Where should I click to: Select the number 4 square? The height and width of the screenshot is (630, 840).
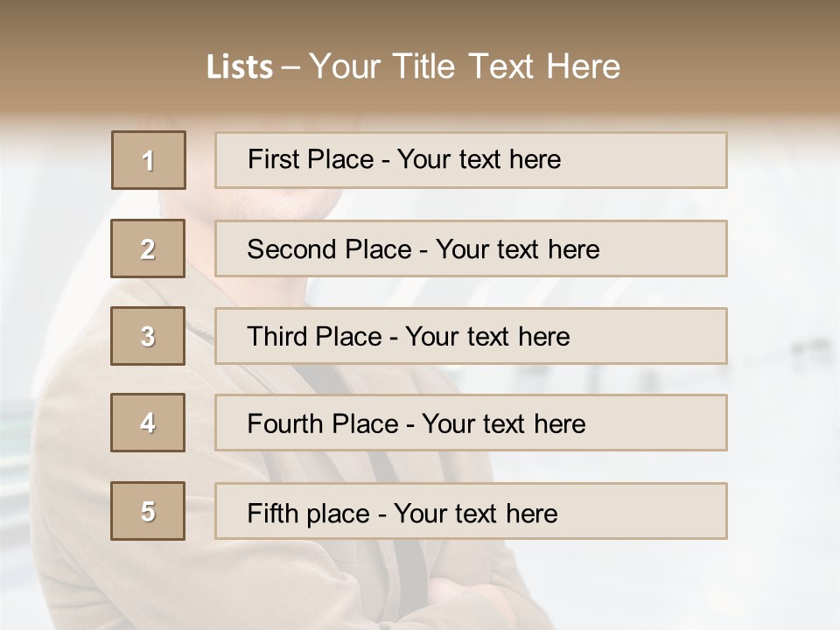148,423
